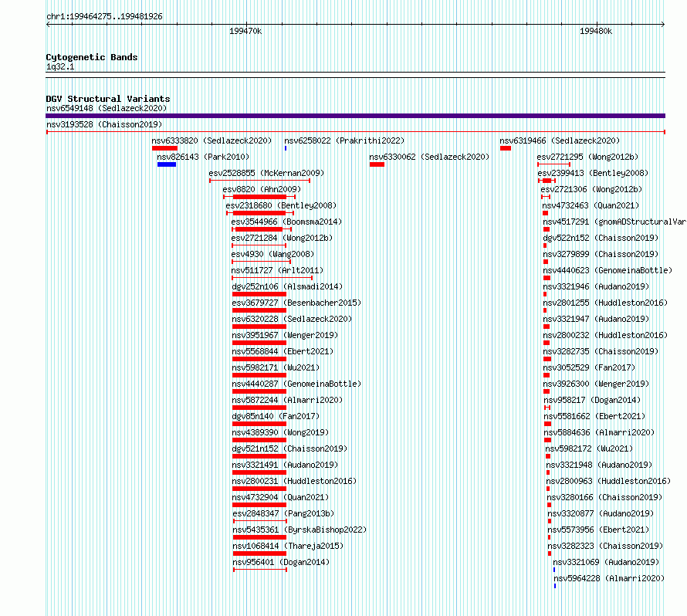
Task: Click nsv4440287 (GenomeinaBottle) variant label
Action: [296, 384]
